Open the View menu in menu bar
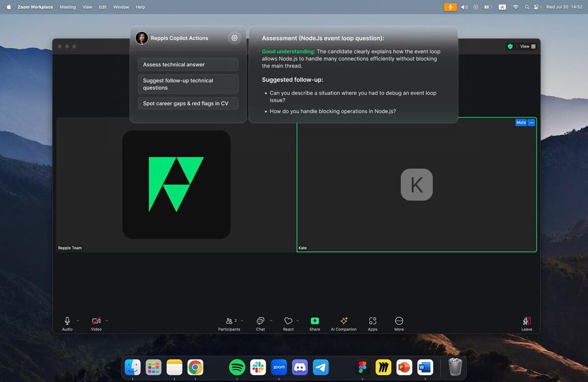The image size is (588, 382). click(87, 7)
